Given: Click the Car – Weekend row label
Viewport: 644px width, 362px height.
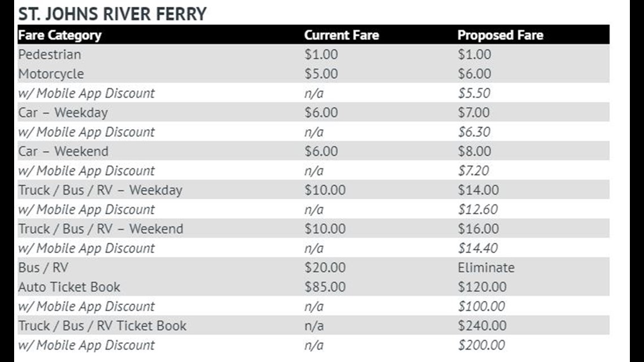Looking at the screenshot, I should pos(63,151).
